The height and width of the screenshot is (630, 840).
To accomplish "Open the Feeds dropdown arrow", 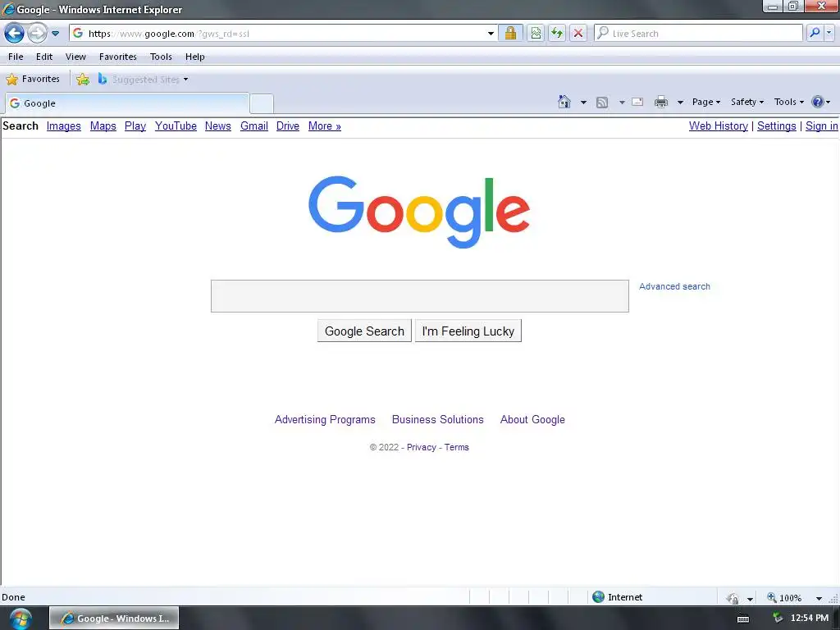I will tap(622, 102).
